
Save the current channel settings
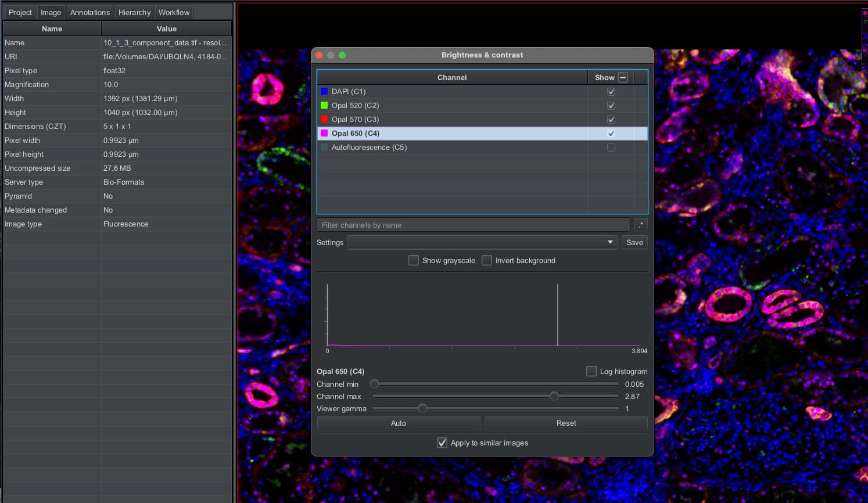coord(634,242)
